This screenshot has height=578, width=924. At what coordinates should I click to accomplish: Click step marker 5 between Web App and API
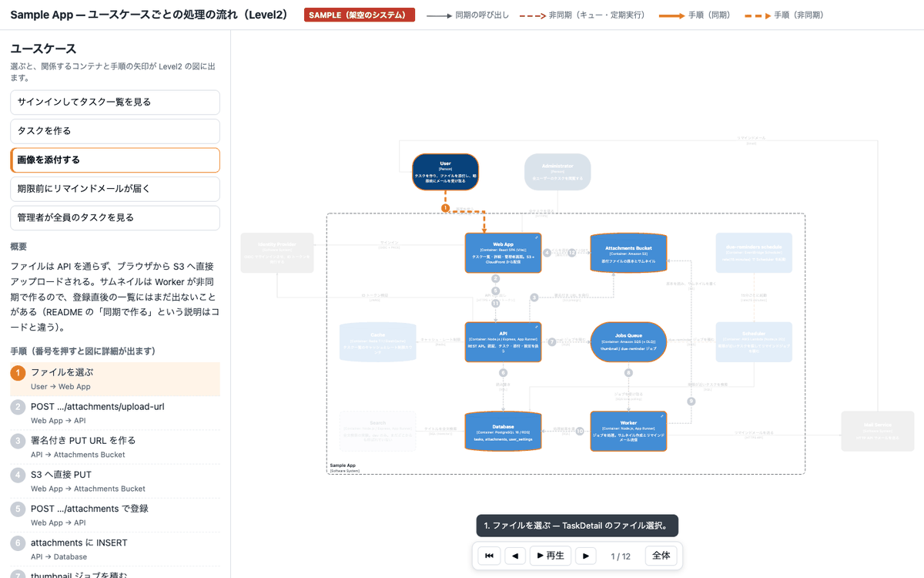[496, 291]
